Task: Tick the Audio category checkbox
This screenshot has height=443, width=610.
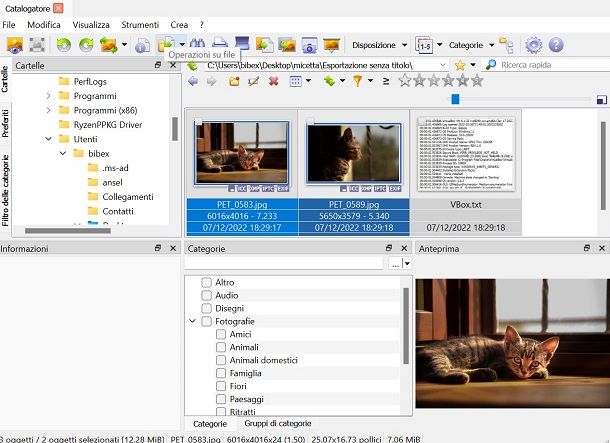Action: (207, 295)
